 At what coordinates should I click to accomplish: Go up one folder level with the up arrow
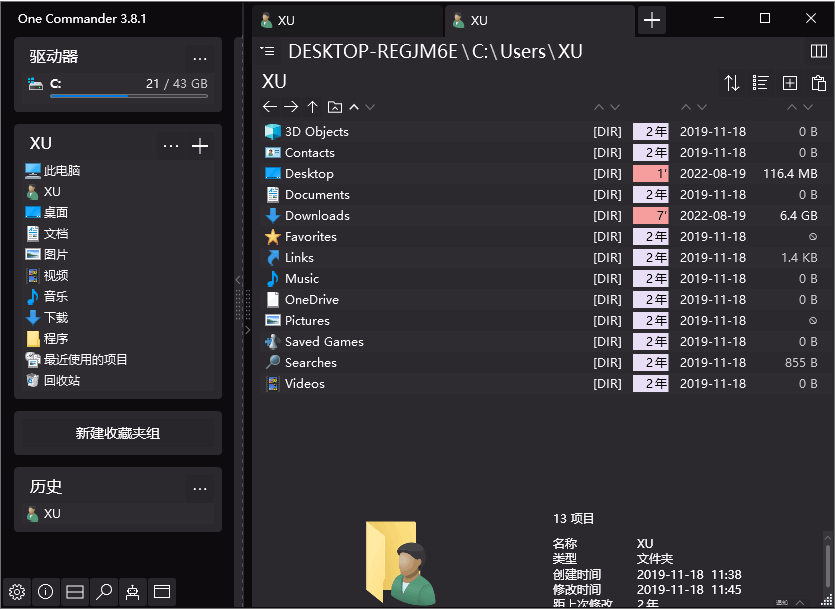pos(312,107)
